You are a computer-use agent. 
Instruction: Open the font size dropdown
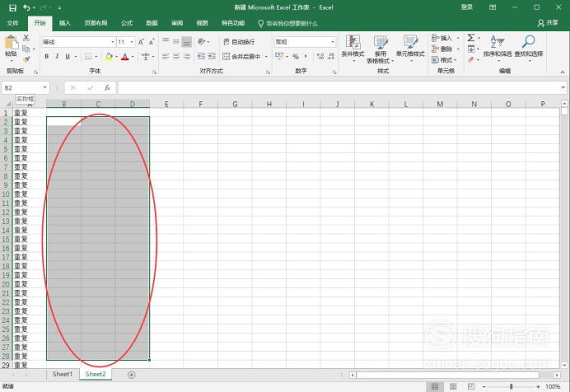pos(132,42)
